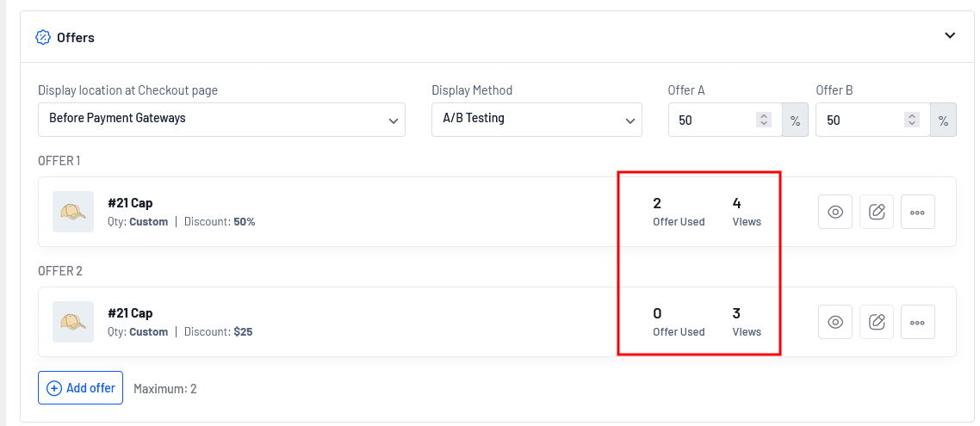The width and height of the screenshot is (980, 426).
Task: Click the Offer B percentage stepper
Action: 911,120
